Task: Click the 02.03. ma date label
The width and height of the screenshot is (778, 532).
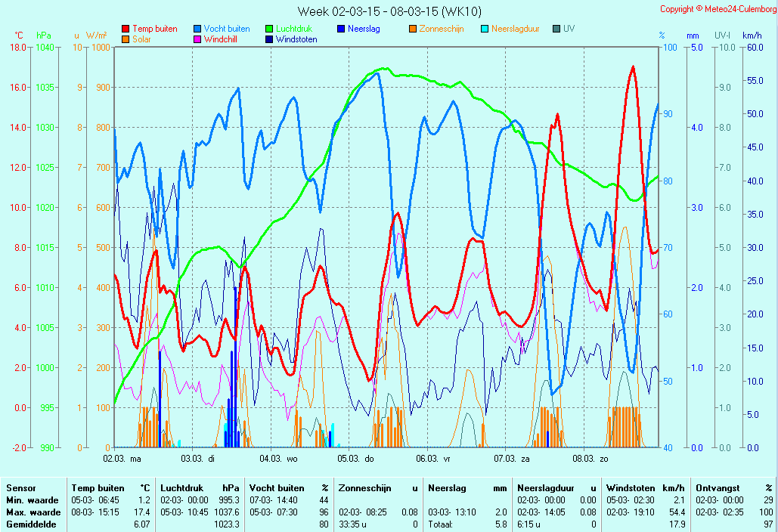Action: [122, 459]
